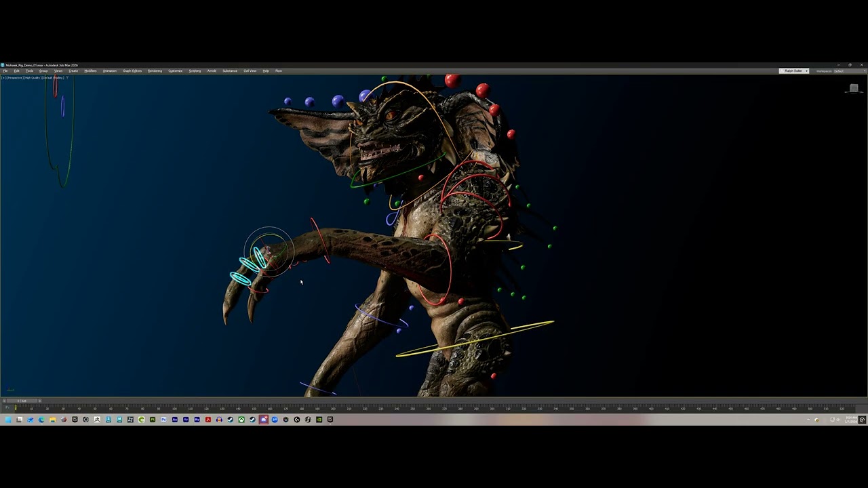Open the Civil View menu
868x488 pixels.
250,70
